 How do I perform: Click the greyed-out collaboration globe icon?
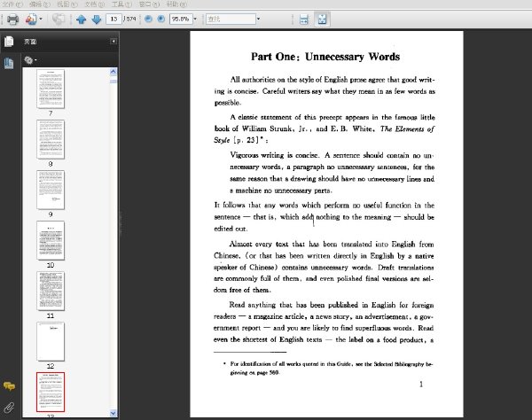(59, 19)
